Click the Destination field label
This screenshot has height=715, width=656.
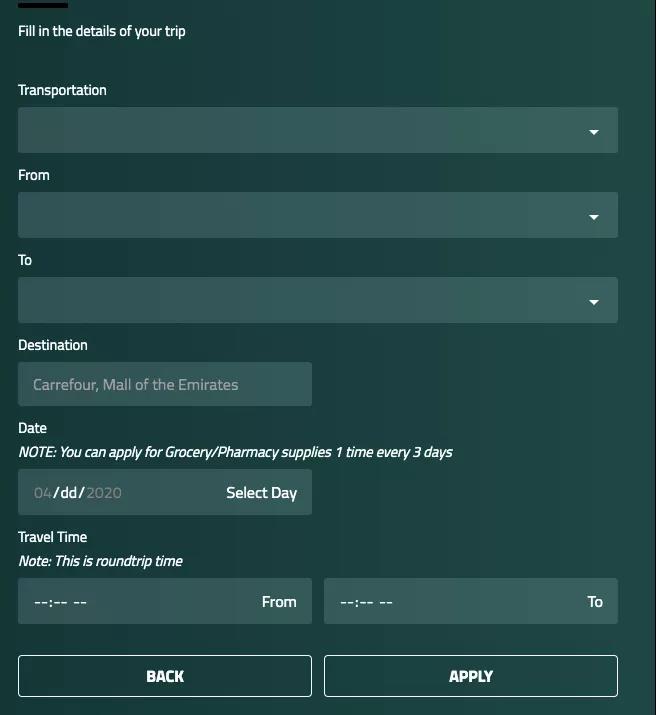click(x=53, y=345)
